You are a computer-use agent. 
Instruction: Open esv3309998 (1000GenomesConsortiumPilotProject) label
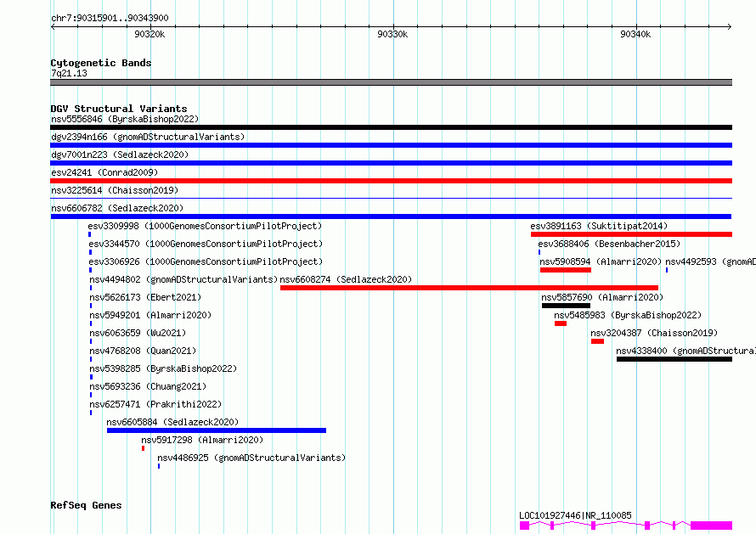pyautogui.click(x=205, y=226)
